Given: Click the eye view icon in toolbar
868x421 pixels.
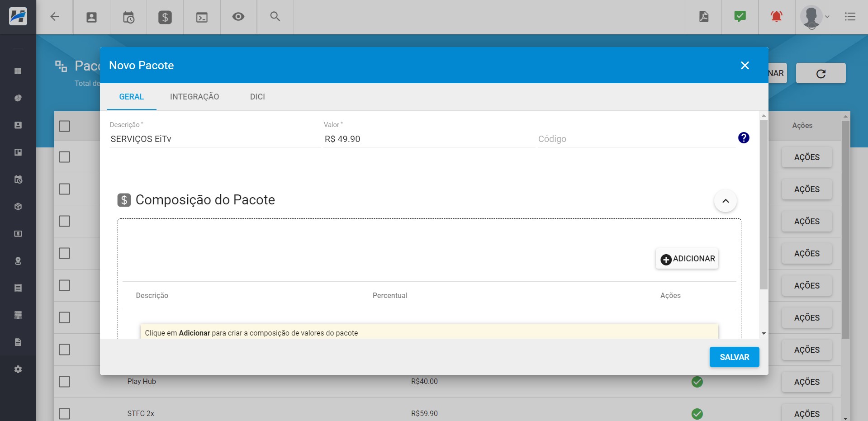Looking at the screenshot, I should pos(238,17).
